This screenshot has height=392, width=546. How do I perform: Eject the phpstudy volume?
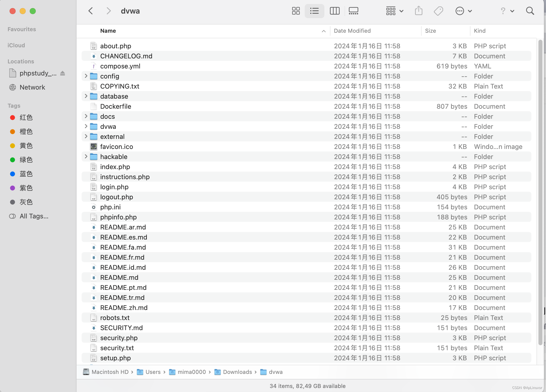click(63, 73)
